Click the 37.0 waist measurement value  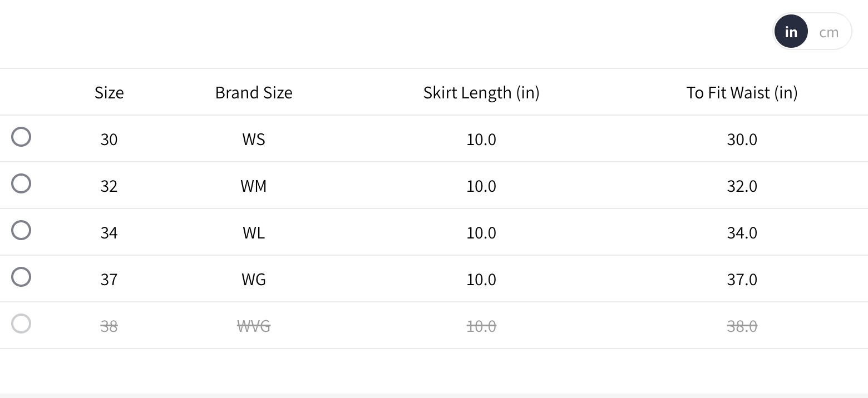742,279
